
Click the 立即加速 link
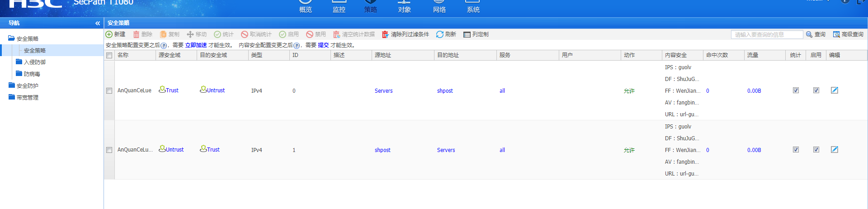[x=196, y=45]
